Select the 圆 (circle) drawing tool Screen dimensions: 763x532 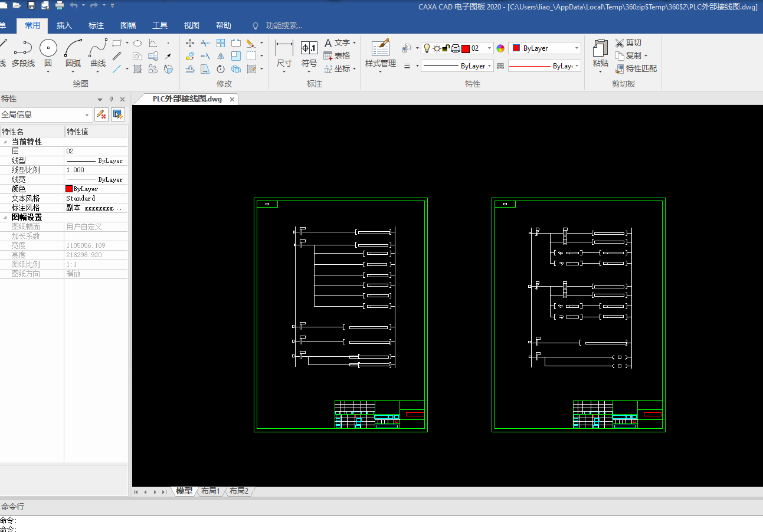[x=48, y=48]
